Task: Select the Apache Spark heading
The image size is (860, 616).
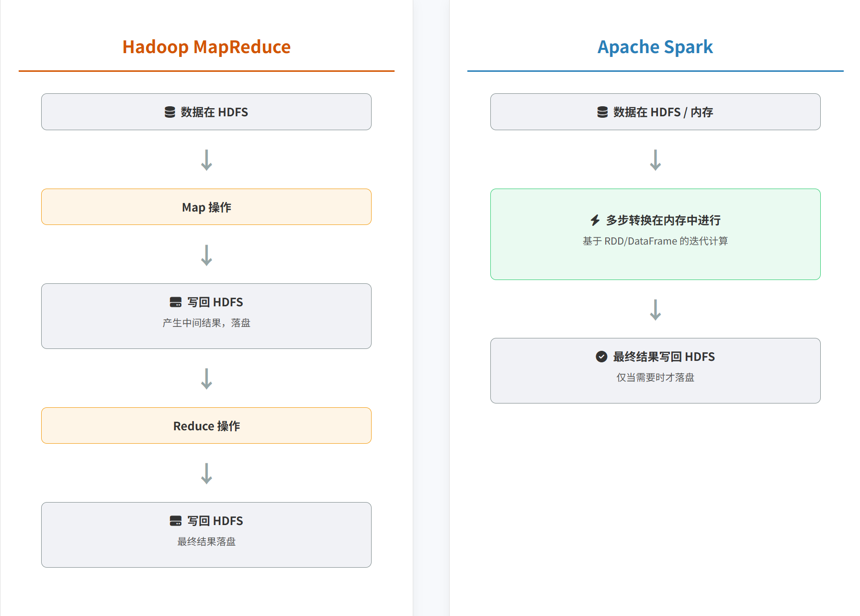Action: coord(655,47)
